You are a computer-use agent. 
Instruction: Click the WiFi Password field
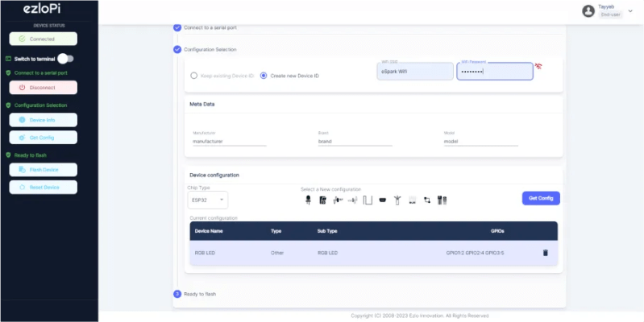(495, 72)
